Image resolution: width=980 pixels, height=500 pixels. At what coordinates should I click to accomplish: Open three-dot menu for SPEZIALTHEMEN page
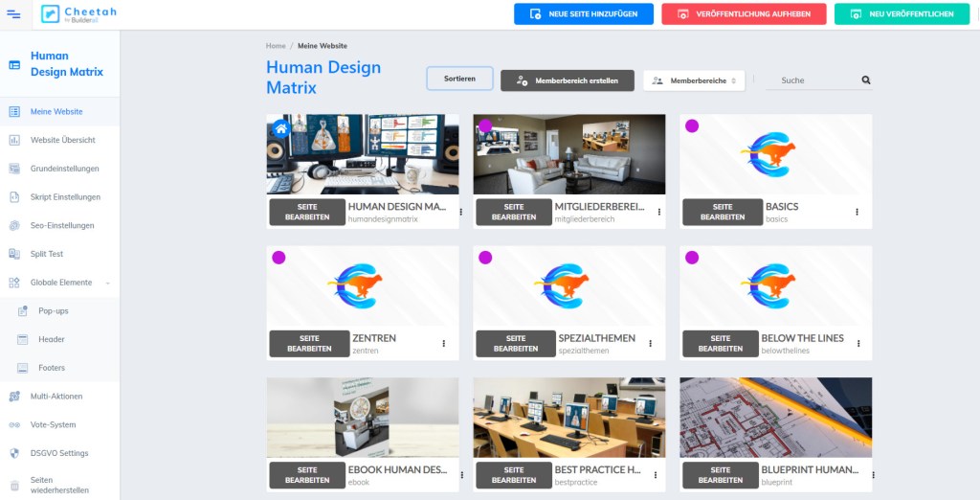651,344
